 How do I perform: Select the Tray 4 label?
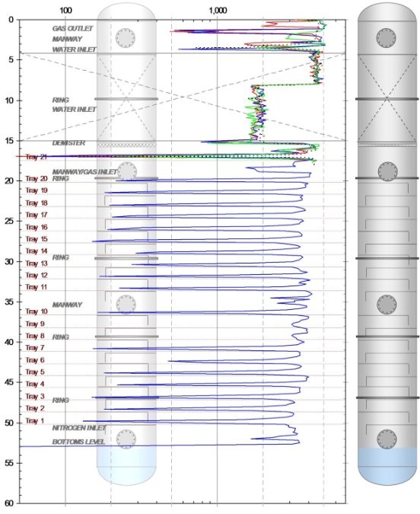coord(35,384)
